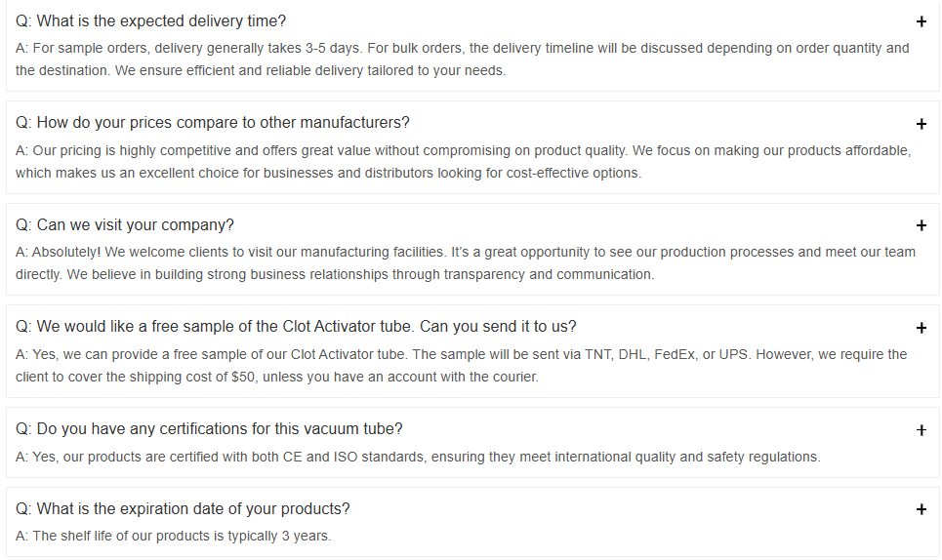This screenshot has width=942, height=560.
Task: Collapse 'How do your prices compare' question heading
Action: (213, 123)
